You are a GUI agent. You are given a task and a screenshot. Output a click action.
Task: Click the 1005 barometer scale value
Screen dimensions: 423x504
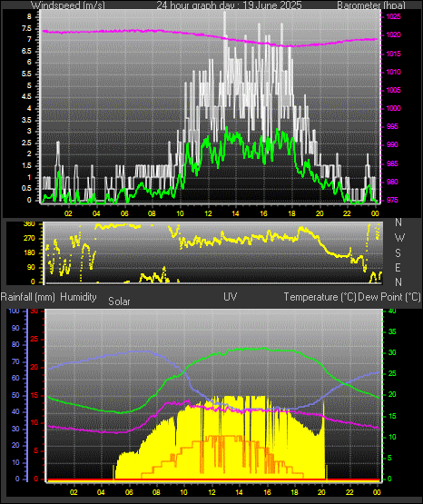(x=393, y=90)
